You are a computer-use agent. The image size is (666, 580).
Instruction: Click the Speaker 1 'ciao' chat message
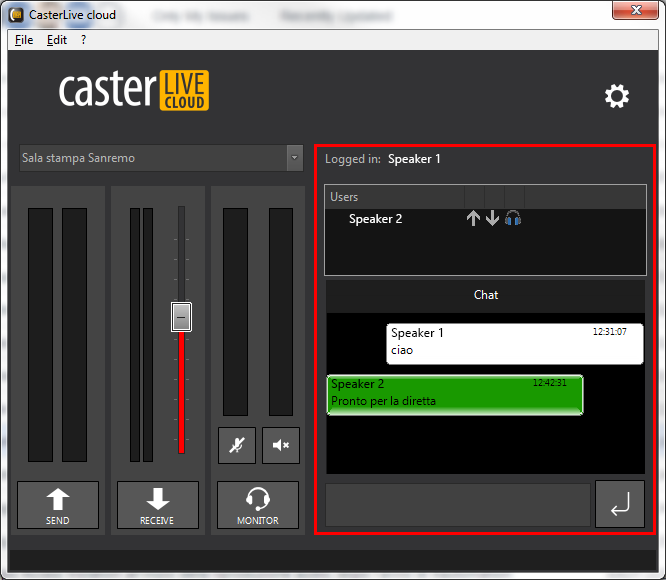(515, 343)
